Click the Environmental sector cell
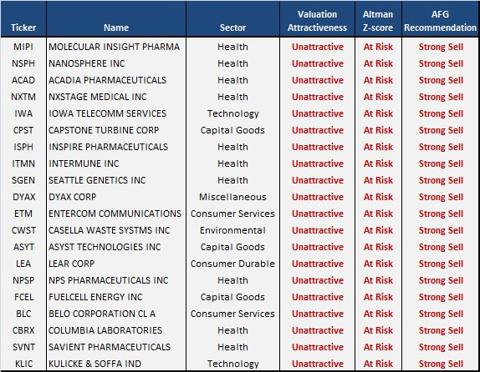The image size is (480, 372). [233, 230]
